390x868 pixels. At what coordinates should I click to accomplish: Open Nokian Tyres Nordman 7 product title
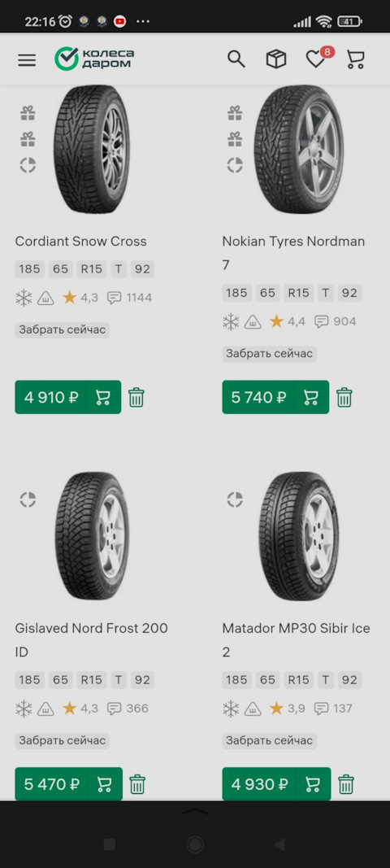(x=294, y=254)
